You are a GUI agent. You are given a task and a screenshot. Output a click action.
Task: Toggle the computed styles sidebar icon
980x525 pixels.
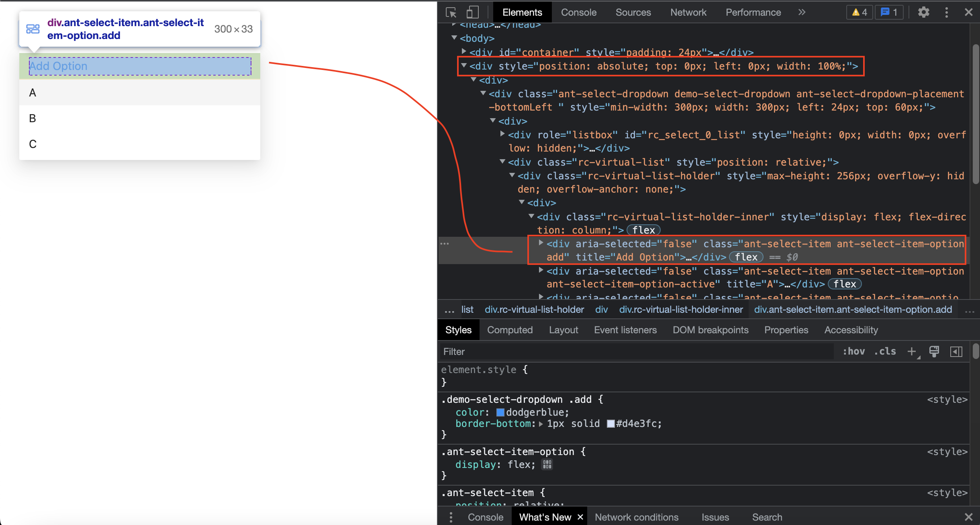click(956, 352)
